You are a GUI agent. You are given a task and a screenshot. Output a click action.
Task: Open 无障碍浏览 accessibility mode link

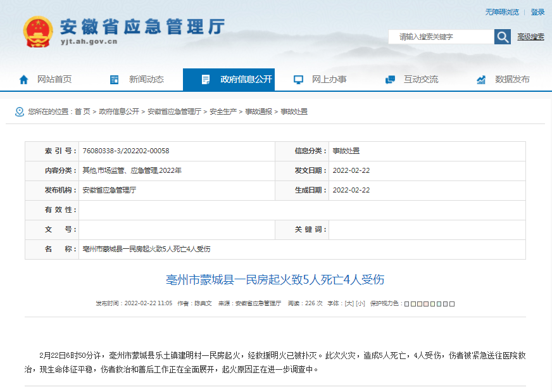tap(501, 12)
